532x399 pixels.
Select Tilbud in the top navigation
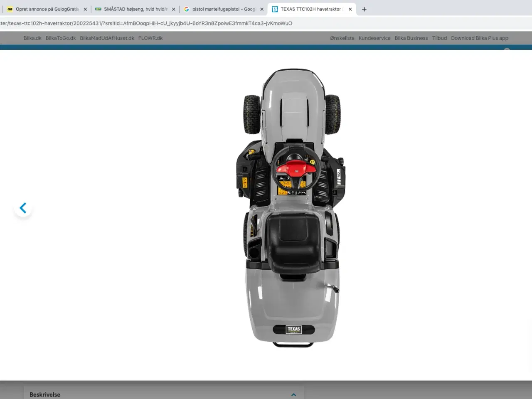tap(439, 38)
